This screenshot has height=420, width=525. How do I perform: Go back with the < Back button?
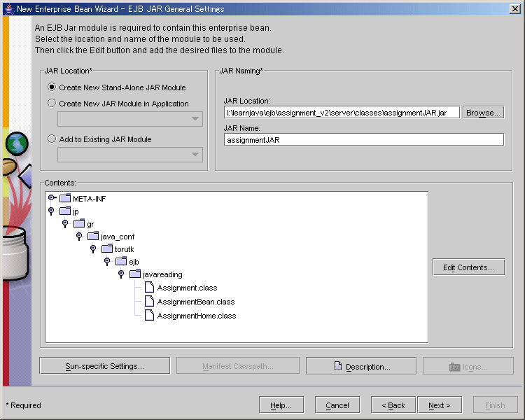pos(393,405)
